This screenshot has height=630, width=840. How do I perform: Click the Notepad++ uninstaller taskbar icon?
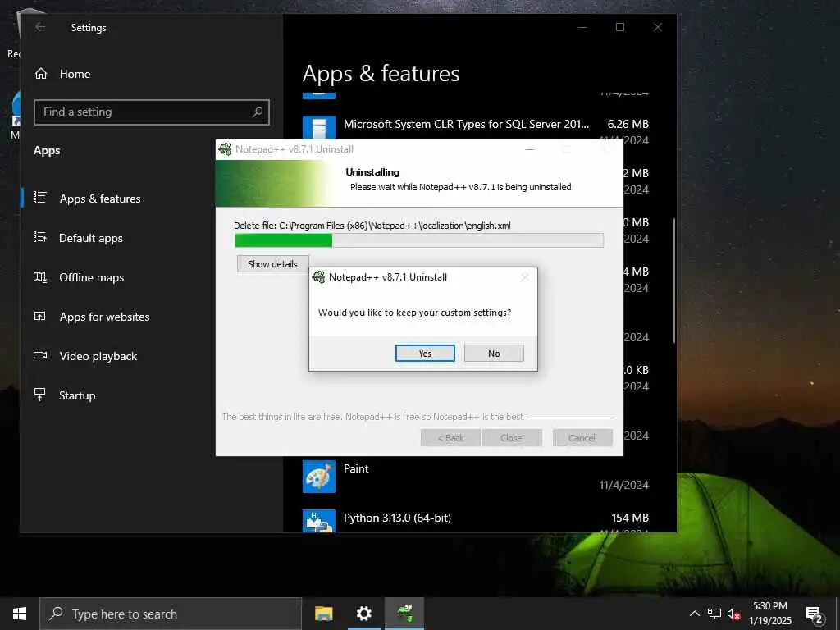point(404,614)
